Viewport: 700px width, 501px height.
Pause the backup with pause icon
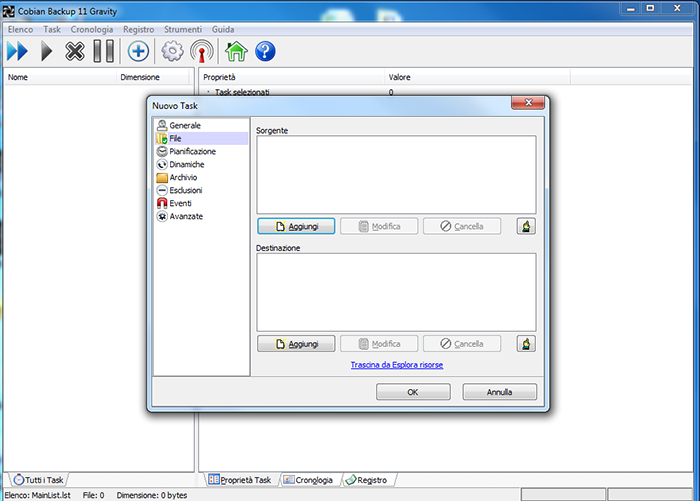(x=104, y=51)
